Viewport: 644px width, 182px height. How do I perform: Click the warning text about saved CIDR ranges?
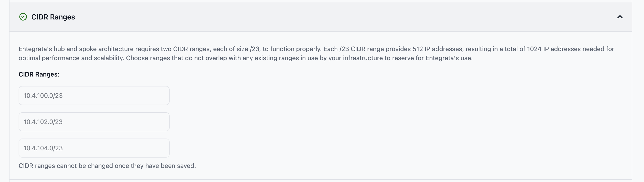107,165
